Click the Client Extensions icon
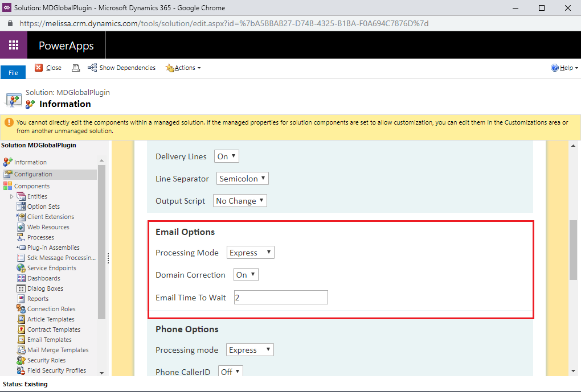581x392 pixels. [21, 217]
